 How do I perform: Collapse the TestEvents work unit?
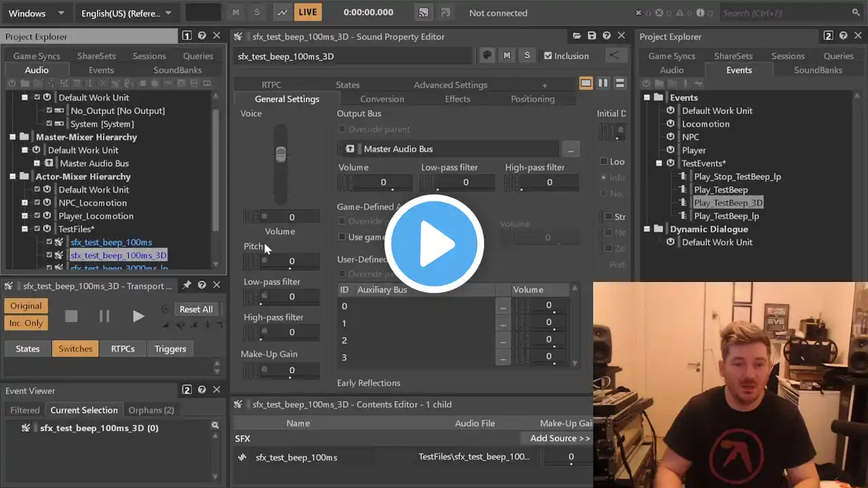[658, 163]
